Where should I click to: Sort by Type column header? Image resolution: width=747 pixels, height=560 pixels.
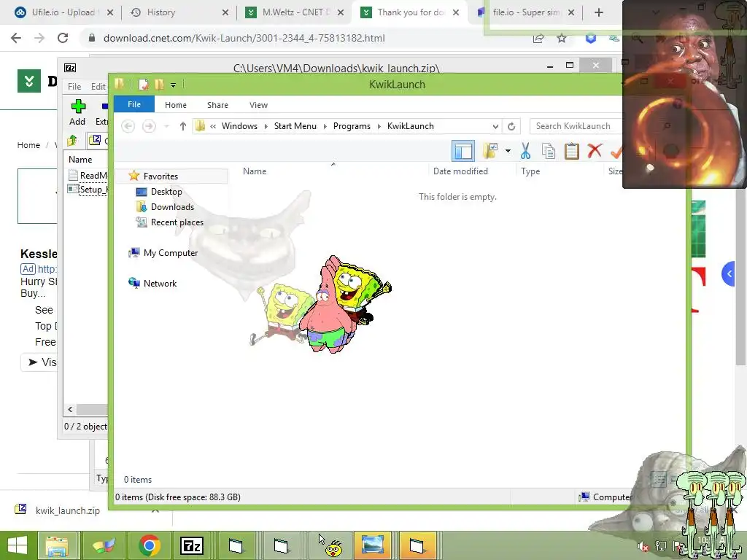point(530,171)
